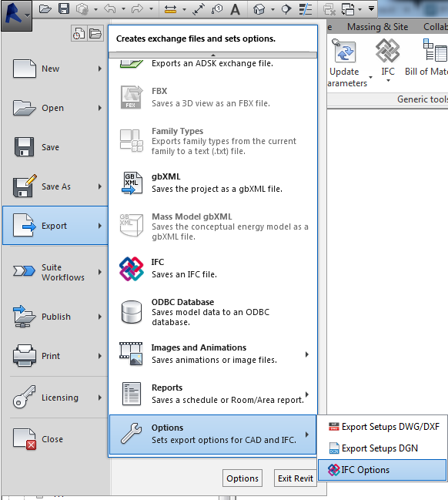The image size is (448, 500).
Task: Select the Aligned Dimension tool icon
Action: pyautogui.click(x=199, y=9)
